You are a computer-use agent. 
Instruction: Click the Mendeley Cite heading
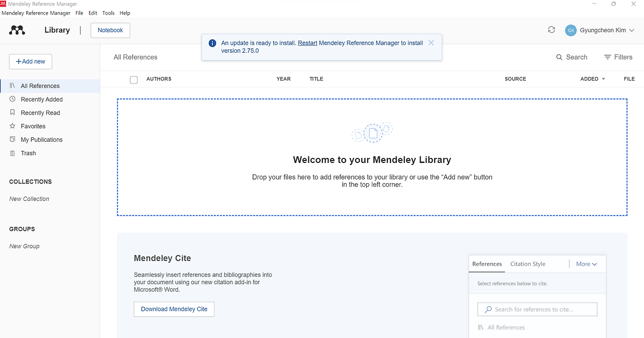click(x=163, y=258)
